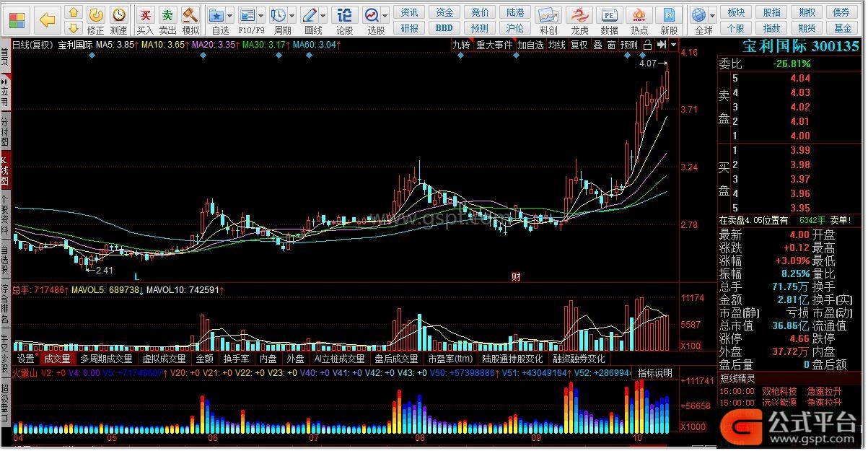Viewport: 868px width, 451px height.
Task: Open the 数据 PE data icon
Action: coord(609,20)
